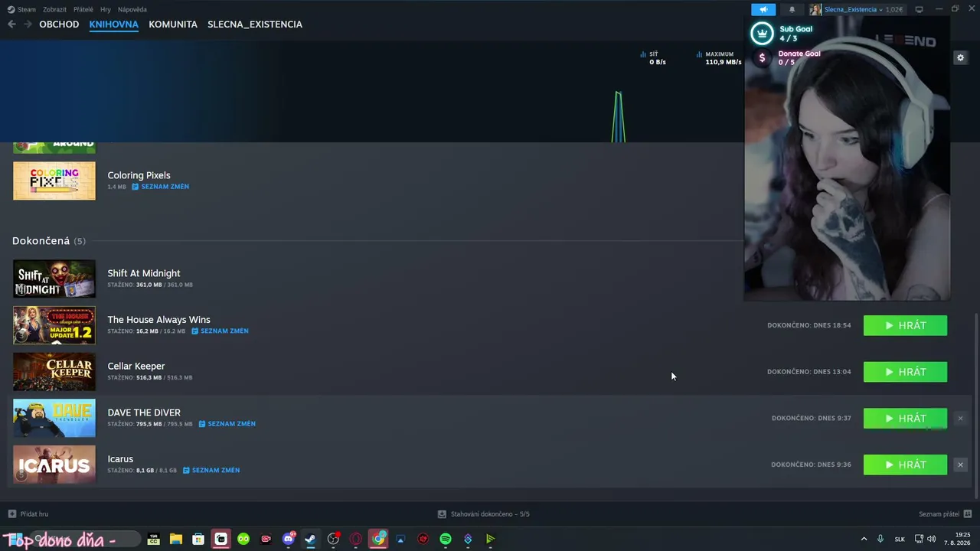Image resolution: width=980 pixels, height=551 pixels.
Task: Open the volume control in system tray
Action: click(x=932, y=539)
